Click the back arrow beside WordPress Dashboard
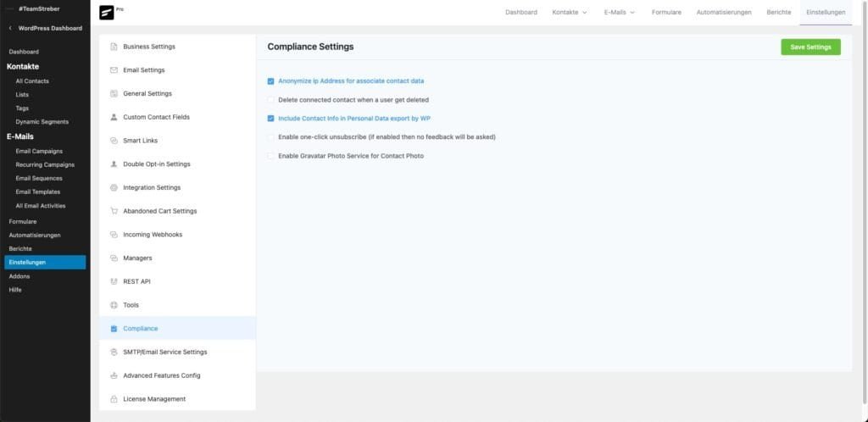 click(x=10, y=28)
